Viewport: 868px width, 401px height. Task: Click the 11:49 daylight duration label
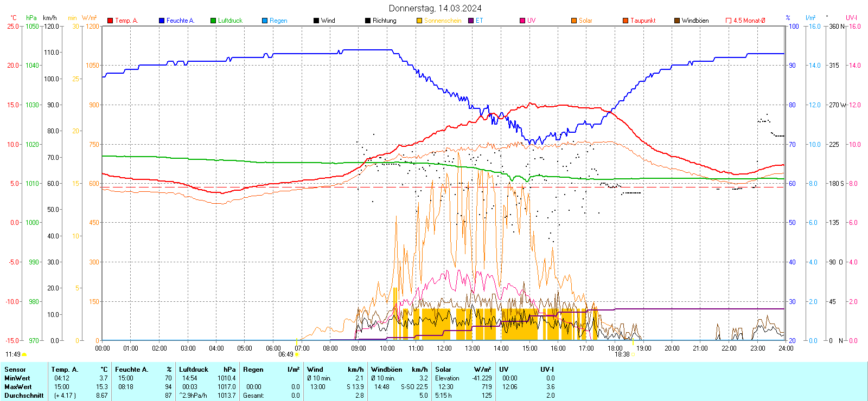[13, 354]
